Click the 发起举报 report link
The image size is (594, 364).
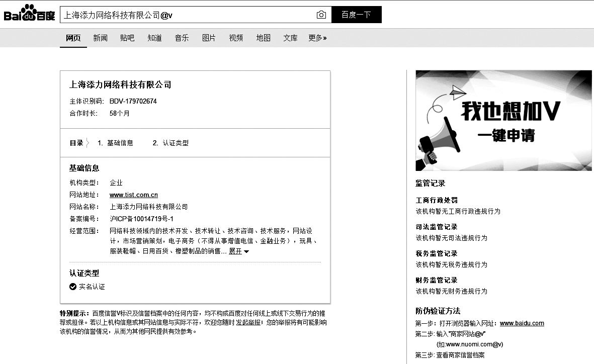pyautogui.click(x=249, y=322)
